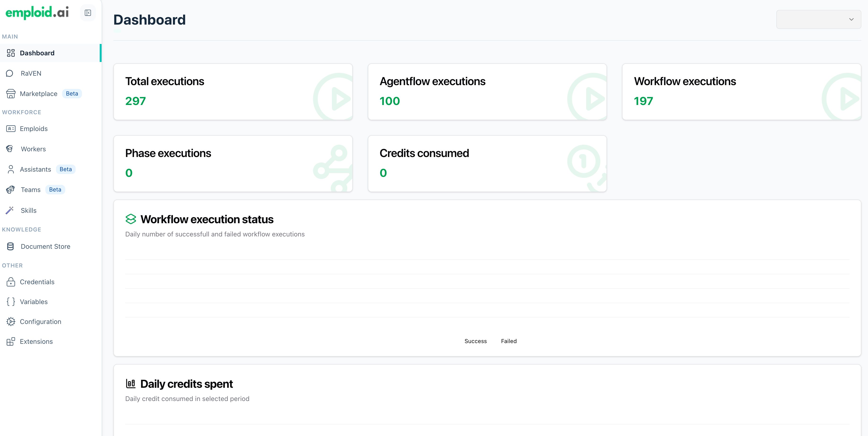Click the Workers head icon
Screen dimensions: 868x436
coord(10,149)
